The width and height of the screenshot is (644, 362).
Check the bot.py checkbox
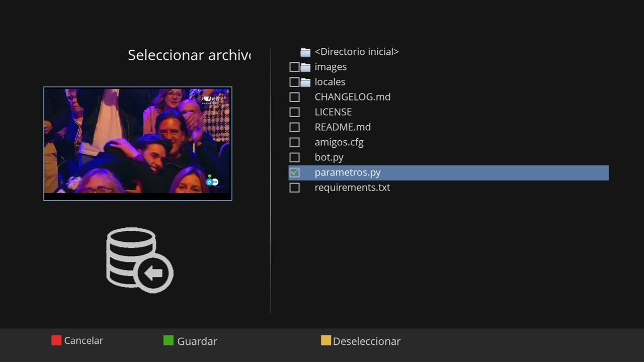coord(294,157)
